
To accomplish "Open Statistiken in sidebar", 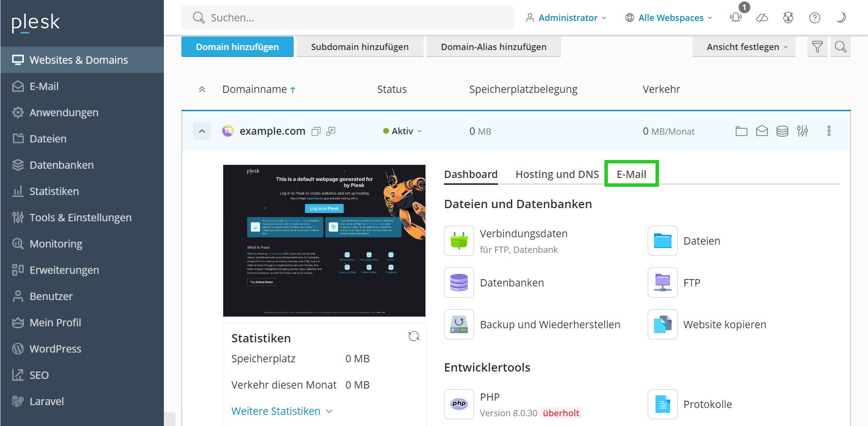I will [x=82, y=191].
